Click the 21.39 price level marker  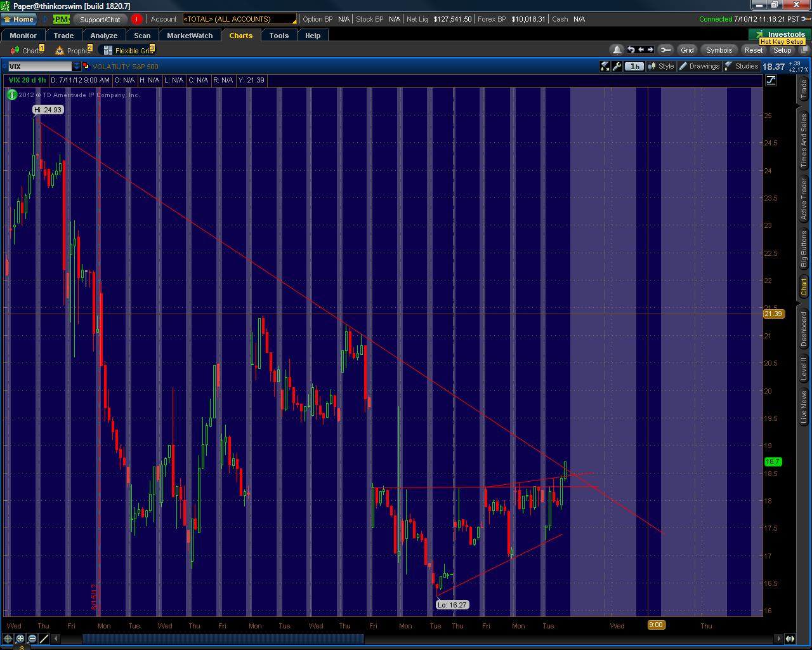tap(773, 314)
